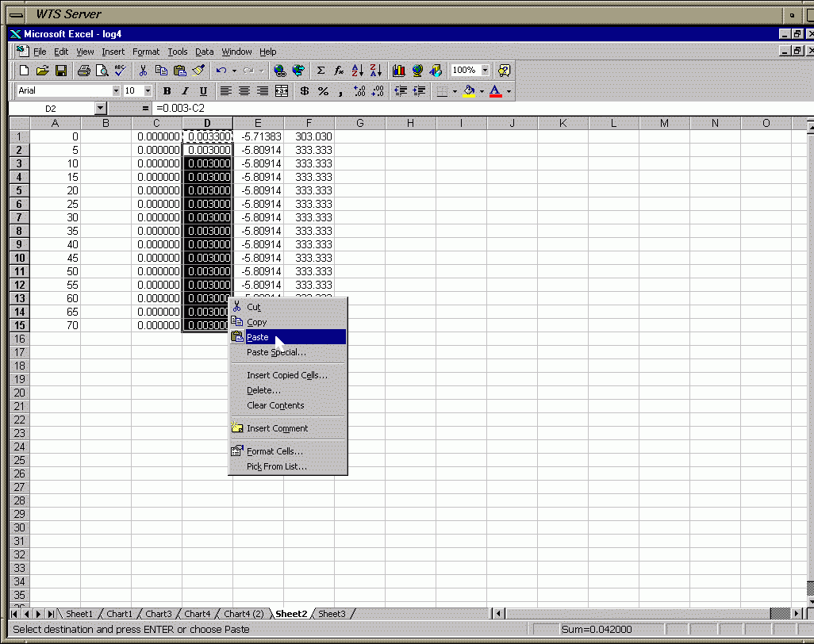Open the Chart Wizard icon
The width and height of the screenshot is (814, 644).
pos(399,71)
